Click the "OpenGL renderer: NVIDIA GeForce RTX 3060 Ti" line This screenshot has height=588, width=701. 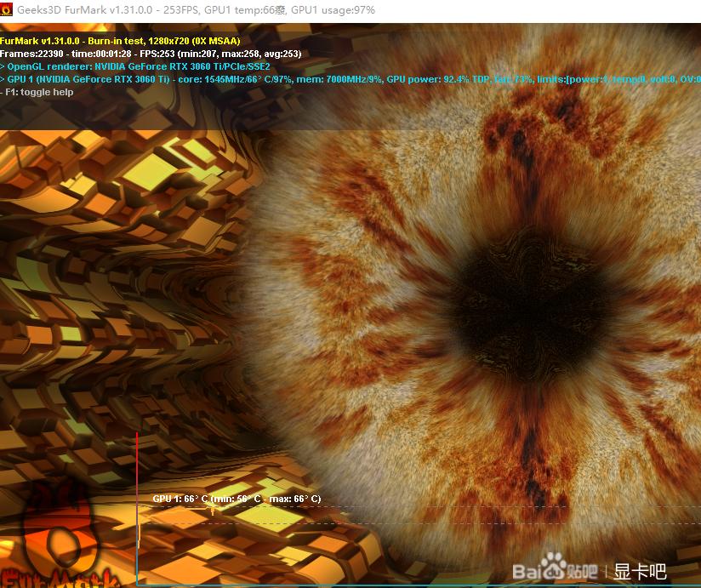[135, 66]
